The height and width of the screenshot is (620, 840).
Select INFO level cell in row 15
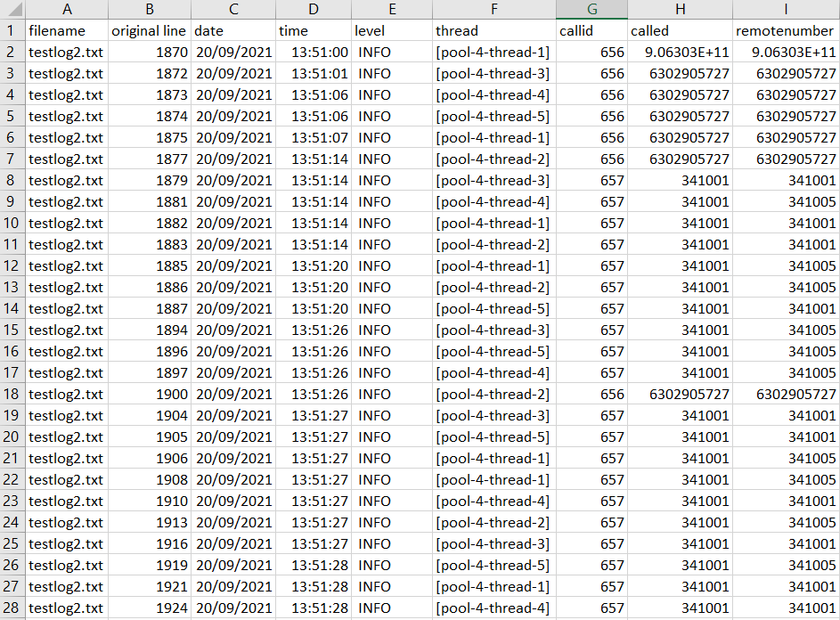coord(392,330)
